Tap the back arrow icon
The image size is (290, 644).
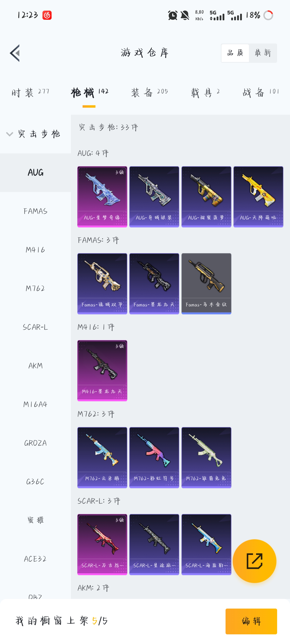(15, 53)
